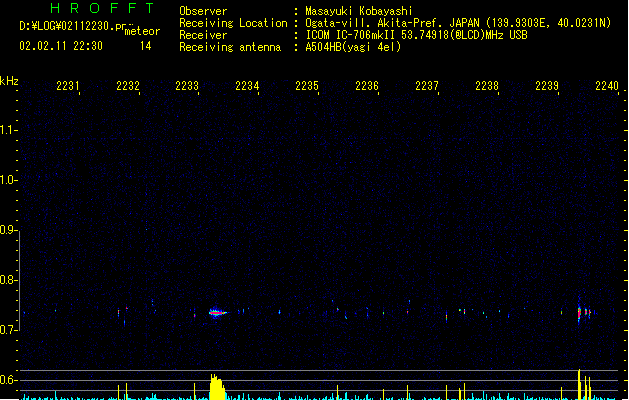Click the tall yellow intensity bar near 2240

579,384
